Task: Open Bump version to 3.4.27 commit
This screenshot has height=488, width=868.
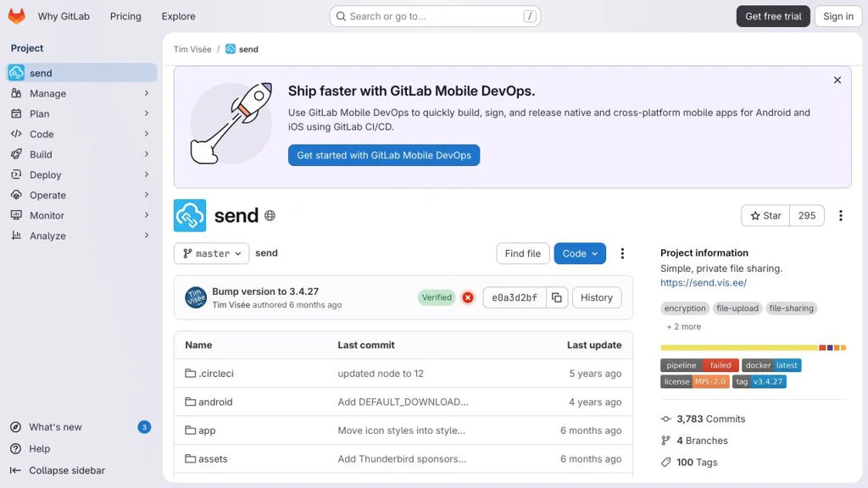Action: pyautogui.click(x=265, y=291)
